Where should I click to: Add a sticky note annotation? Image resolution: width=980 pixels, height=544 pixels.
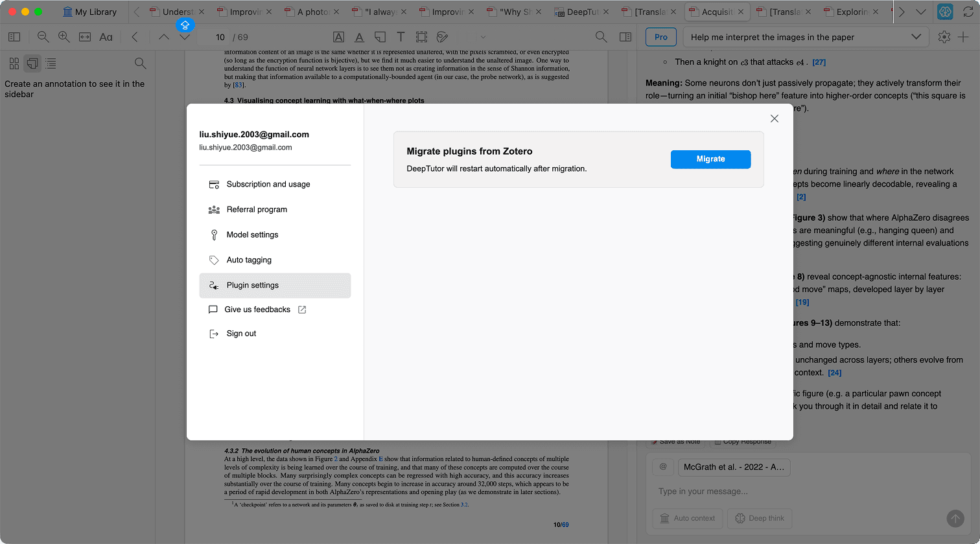pos(379,37)
